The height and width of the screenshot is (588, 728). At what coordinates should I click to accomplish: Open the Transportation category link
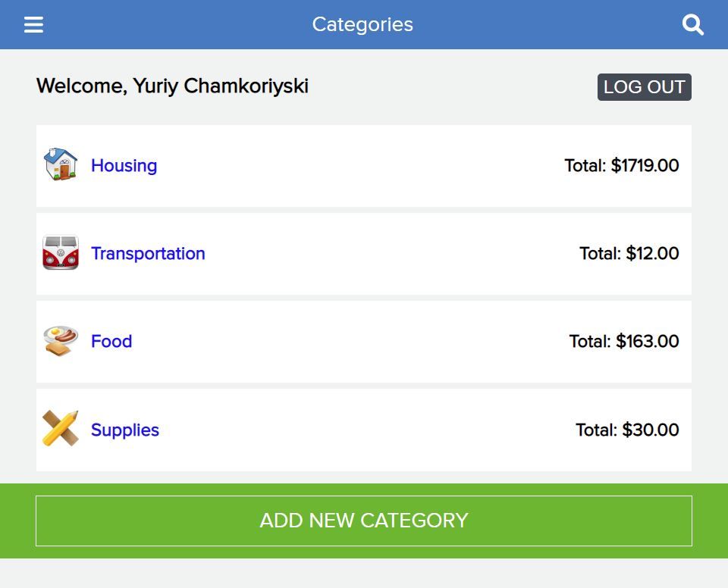click(148, 254)
